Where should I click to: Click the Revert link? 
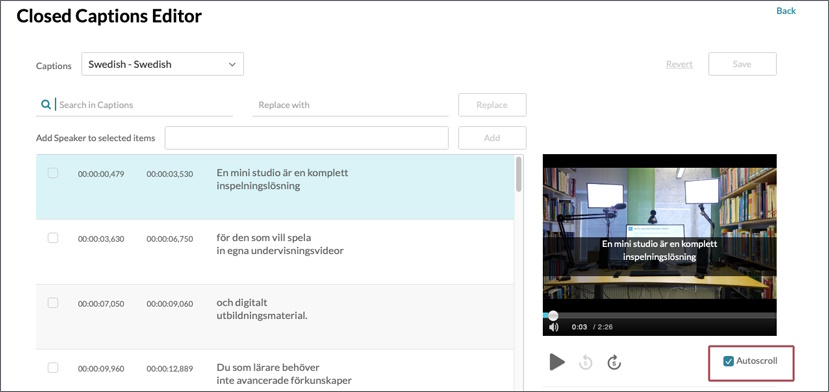click(679, 64)
